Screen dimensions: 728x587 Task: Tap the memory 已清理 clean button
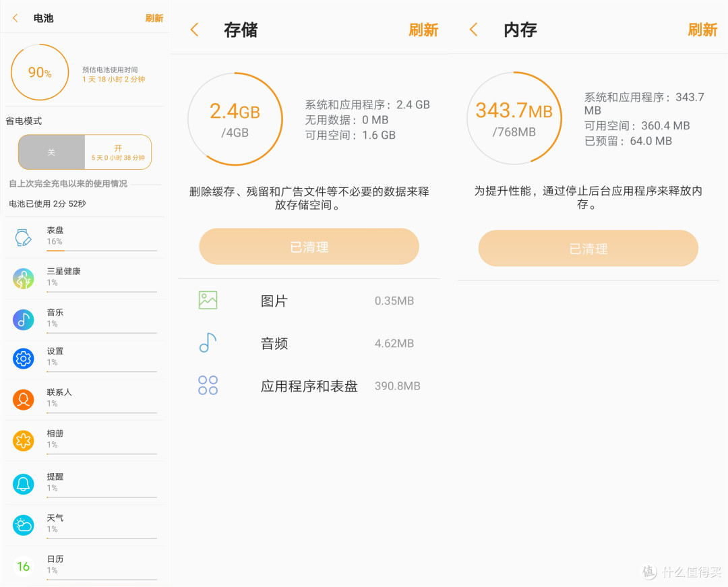(588, 248)
